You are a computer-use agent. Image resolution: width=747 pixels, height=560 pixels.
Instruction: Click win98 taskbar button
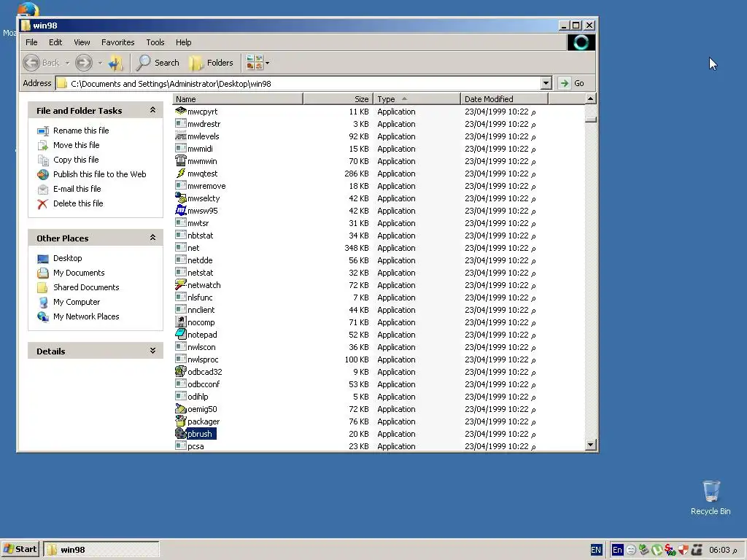point(101,549)
